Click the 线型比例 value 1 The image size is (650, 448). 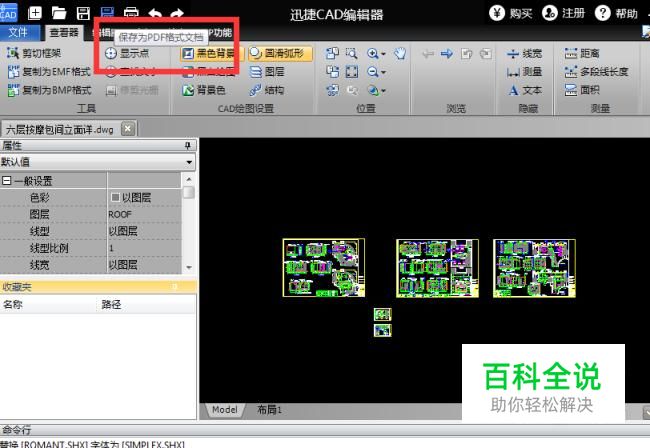(144, 248)
